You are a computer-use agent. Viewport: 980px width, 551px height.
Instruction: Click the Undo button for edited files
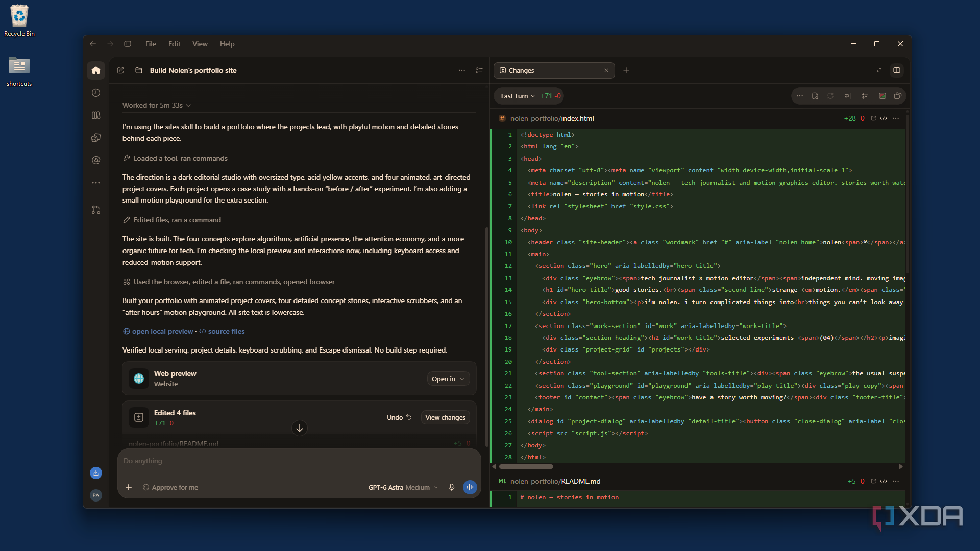[x=399, y=417]
